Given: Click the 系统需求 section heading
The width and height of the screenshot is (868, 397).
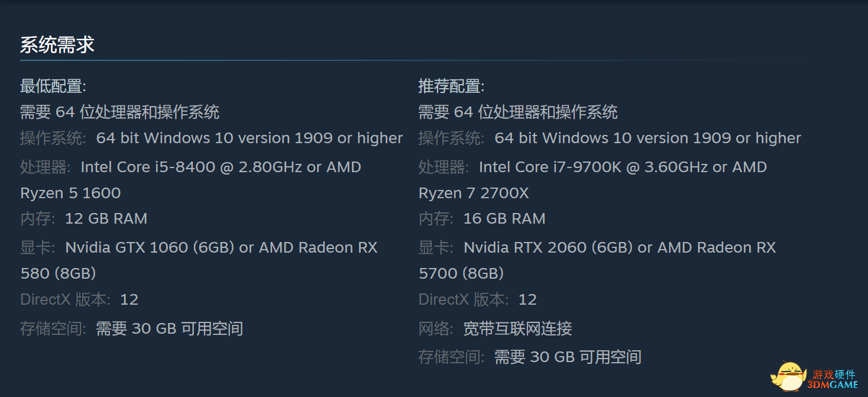Looking at the screenshot, I should point(57,45).
